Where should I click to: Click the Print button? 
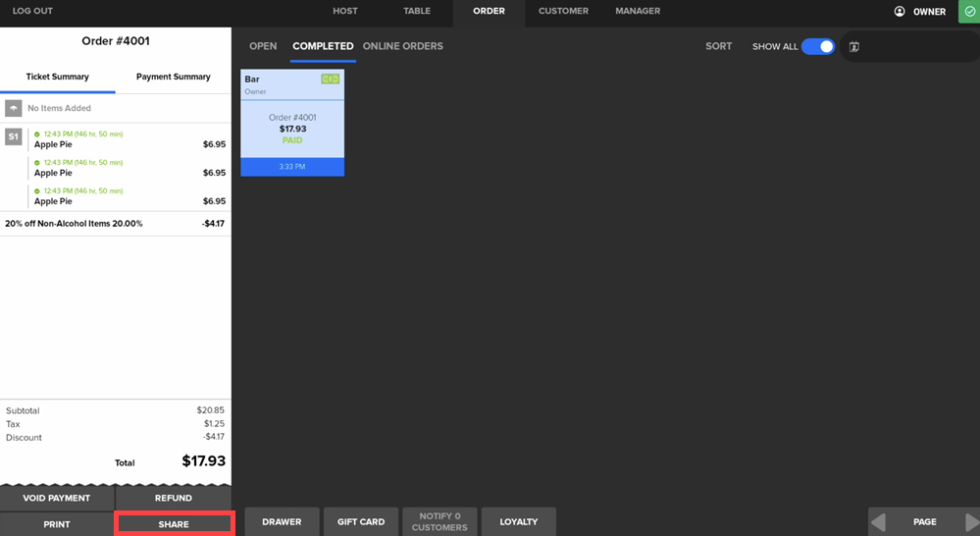click(x=57, y=525)
